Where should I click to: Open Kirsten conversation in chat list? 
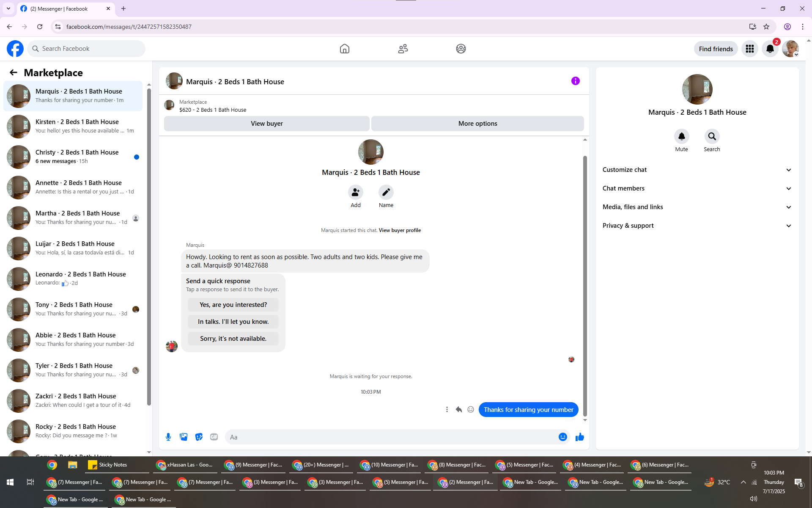click(x=73, y=127)
